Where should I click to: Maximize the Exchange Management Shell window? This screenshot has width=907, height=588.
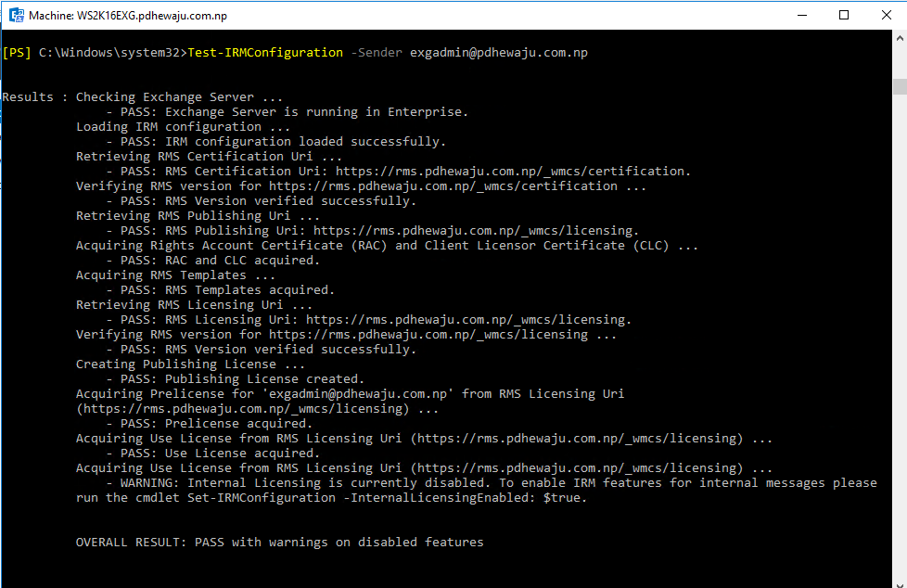click(x=844, y=15)
